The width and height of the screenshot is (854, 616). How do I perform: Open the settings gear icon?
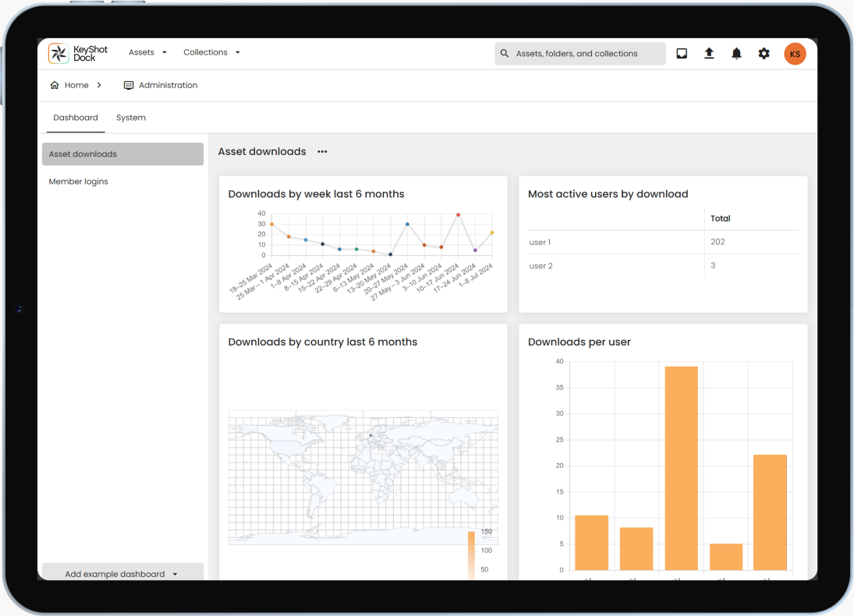coord(764,54)
